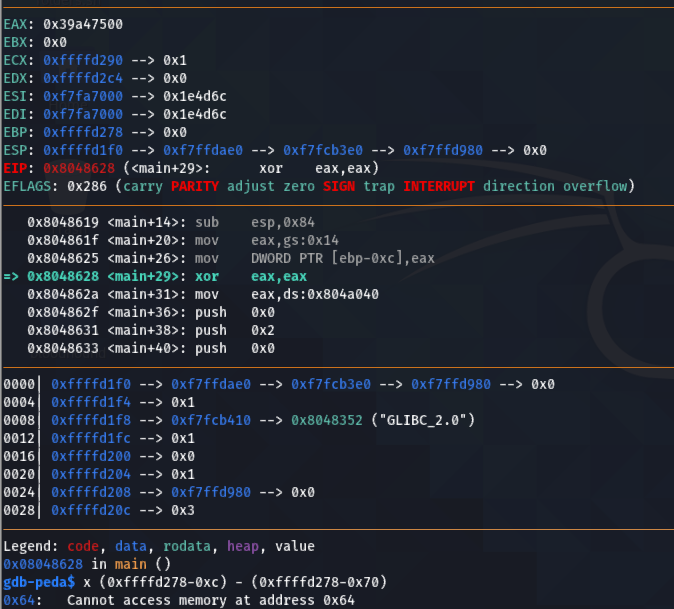The width and height of the screenshot is (674, 609).
Task: Click 0xf7fcb3e0 in the ESP register line
Action: point(323,150)
